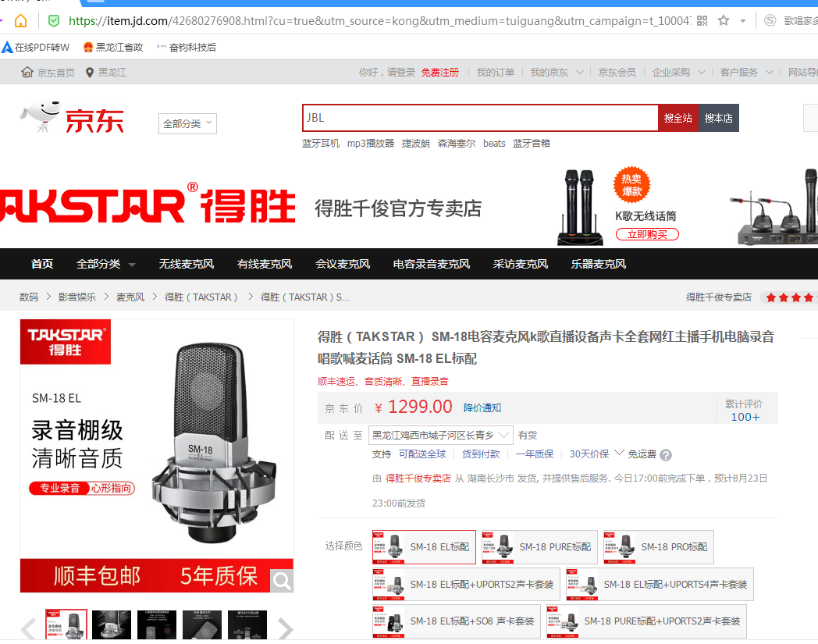Screen dimensions: 818x644
Task: Select SM-18 EL标配+UPORTS4声卡套装 option
Action: [x=660, y=584]
